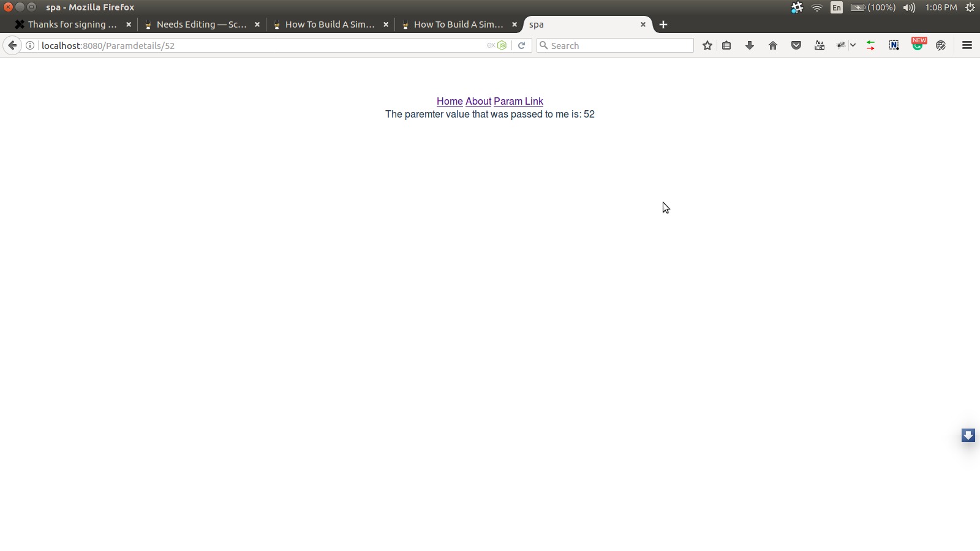This screenshot has width=980, height=551.
Task: Go back using the browser back arrow
Action: 12,45
